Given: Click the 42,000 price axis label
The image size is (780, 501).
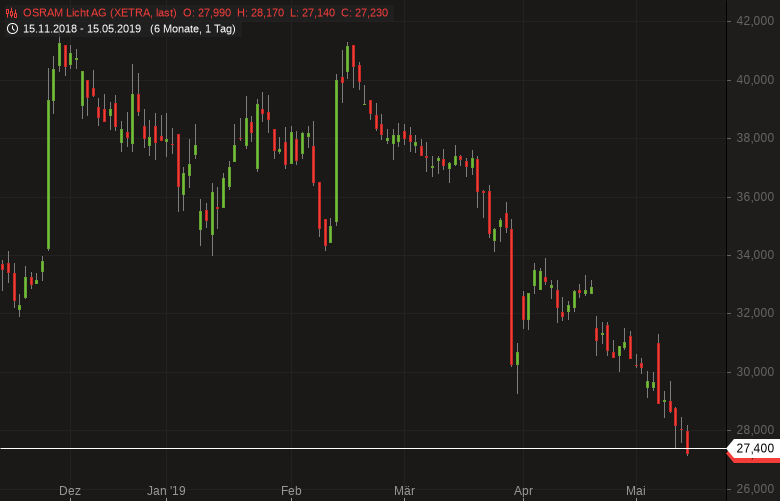Looking at the screenshot, I should tap(755, 21).
